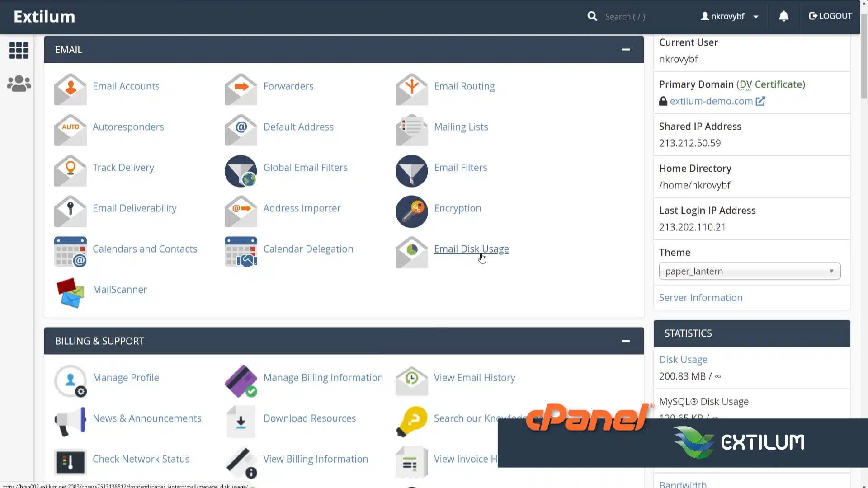Click the MailScanner envelopes icon
Image resolution: width=868 pixels, height=488 pixels.
pos(70,292)
